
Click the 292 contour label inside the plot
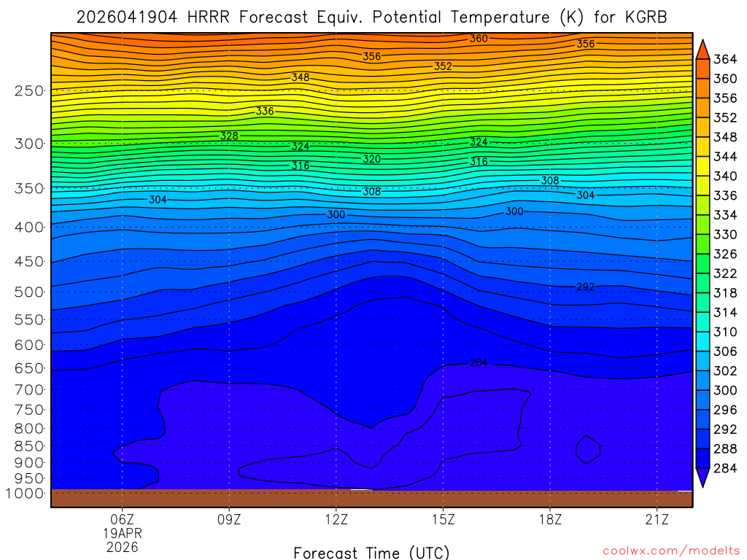point(586,287)
